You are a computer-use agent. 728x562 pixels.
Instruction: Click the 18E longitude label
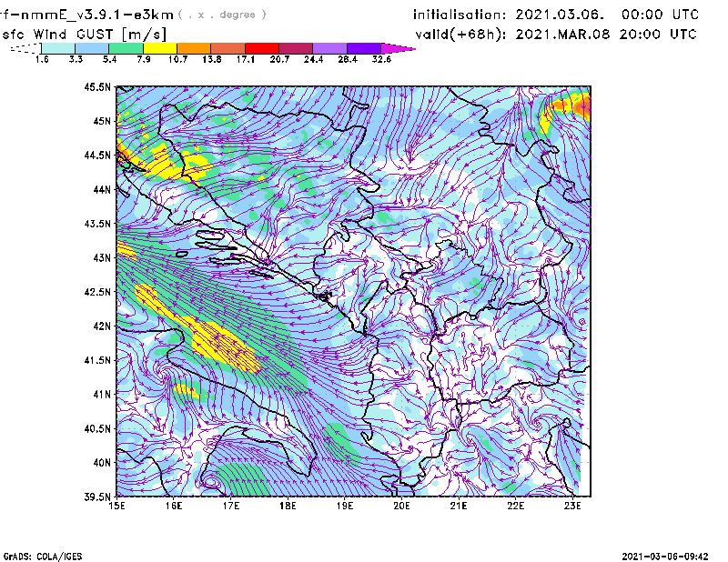(288, 506)
